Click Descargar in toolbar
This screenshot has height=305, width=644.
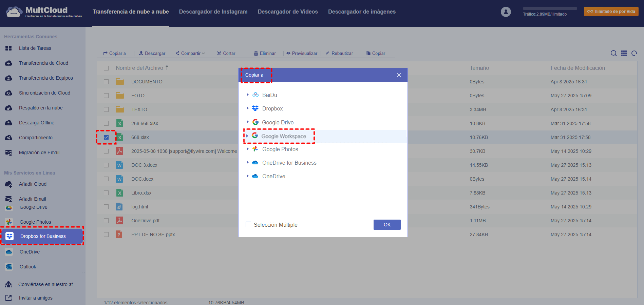point(152,53)
